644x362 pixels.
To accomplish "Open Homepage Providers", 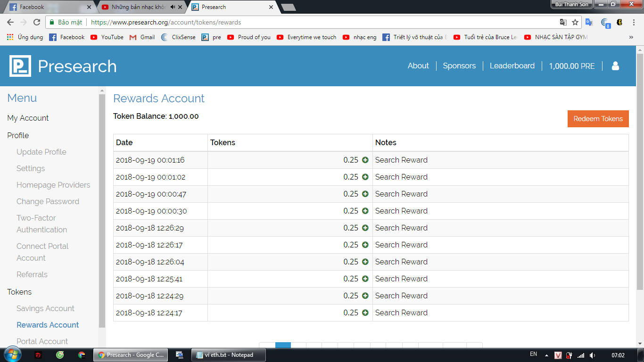I will 53,185.
